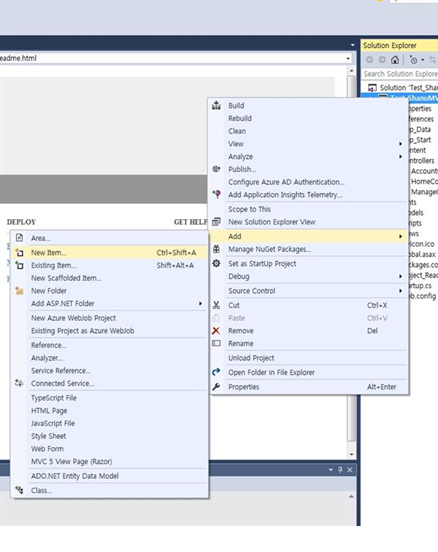This screenshot has width=438, height=552.
Task: Click the Build icon in context menu
Action: [x=216, y=105]
